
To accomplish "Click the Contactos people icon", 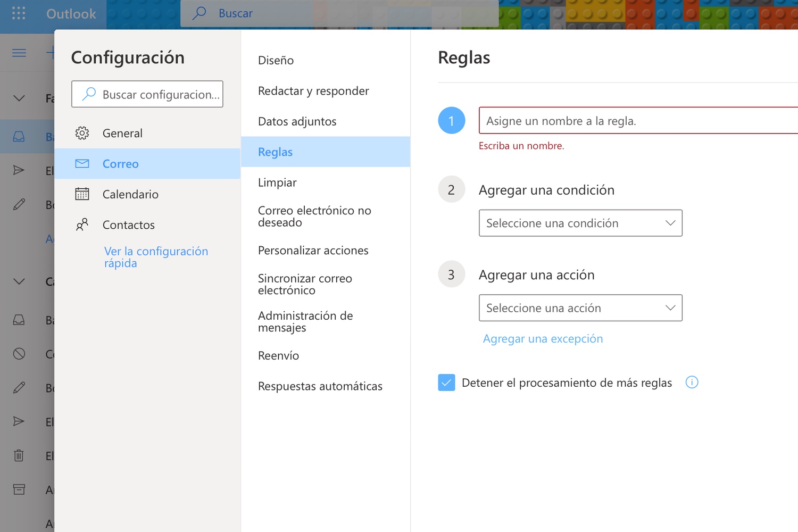I will click(x=82, y=225).
